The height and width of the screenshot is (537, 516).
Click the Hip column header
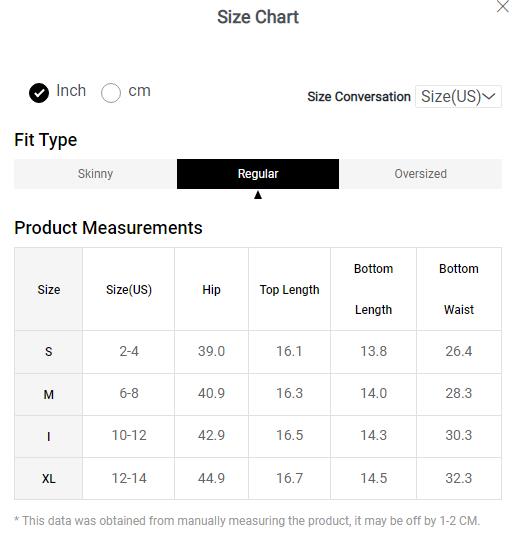coord(211,290)
